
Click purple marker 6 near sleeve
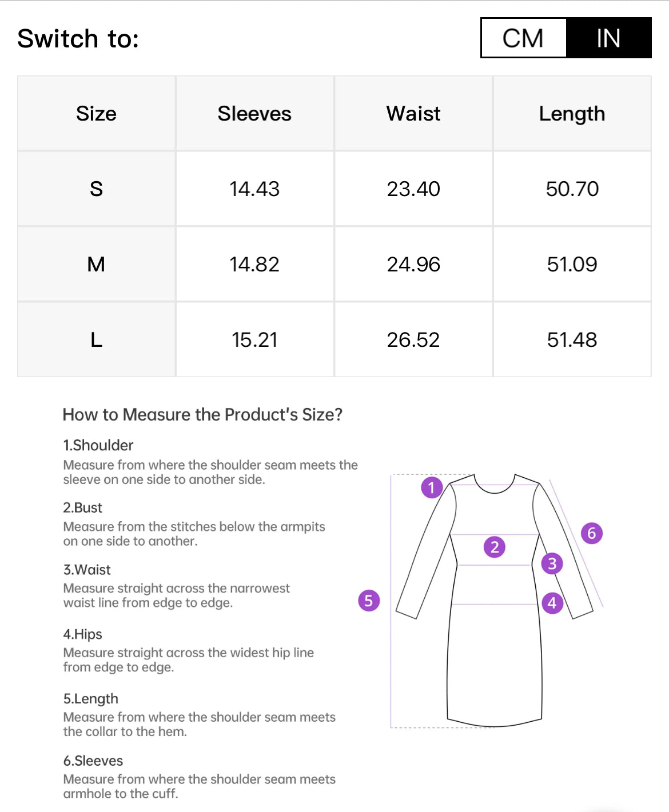point(592,533)
